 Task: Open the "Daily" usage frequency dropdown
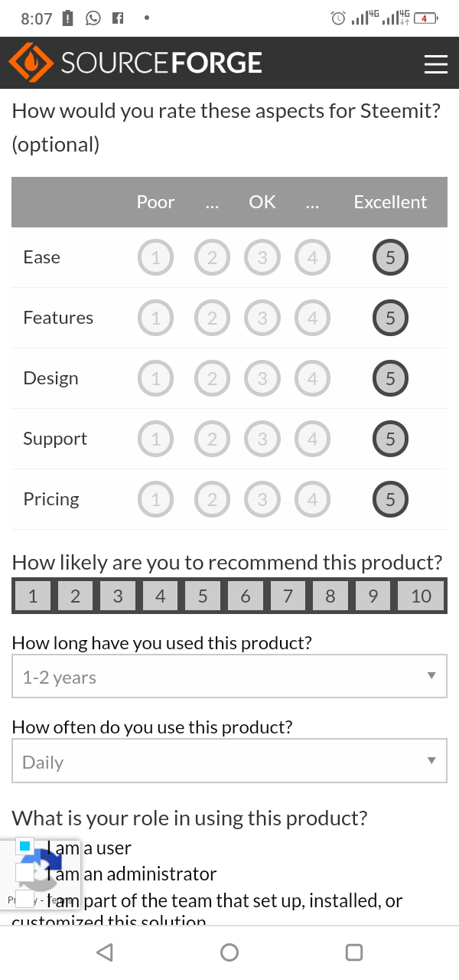coord(229,761)
